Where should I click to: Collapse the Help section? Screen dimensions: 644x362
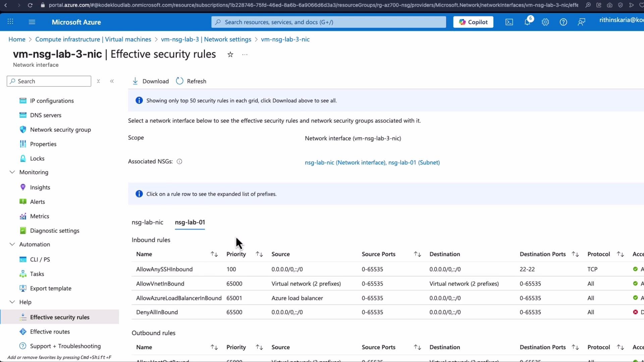[x=12, y=302]
